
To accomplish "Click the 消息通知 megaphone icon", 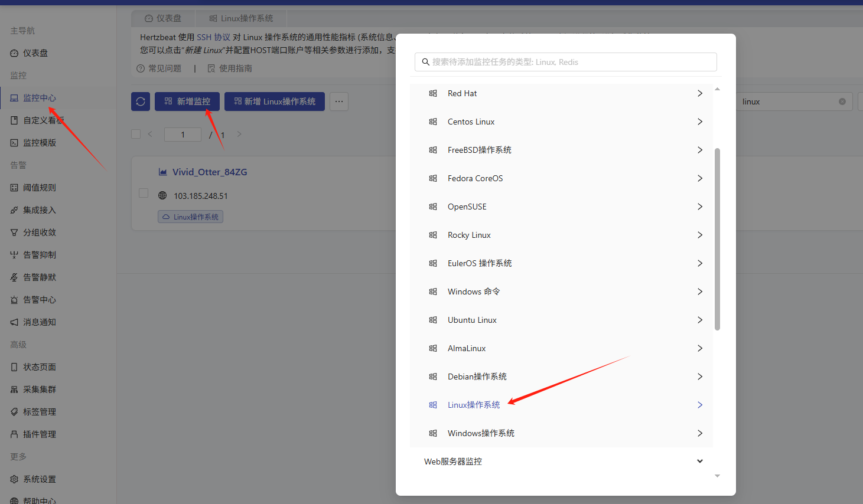I will point(14,322).
